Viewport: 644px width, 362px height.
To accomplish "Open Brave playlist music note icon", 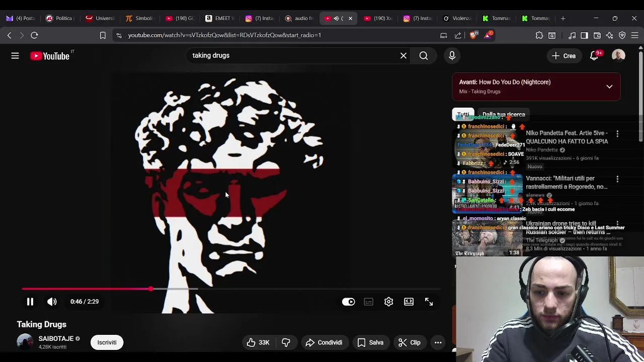I will (572, 35).
